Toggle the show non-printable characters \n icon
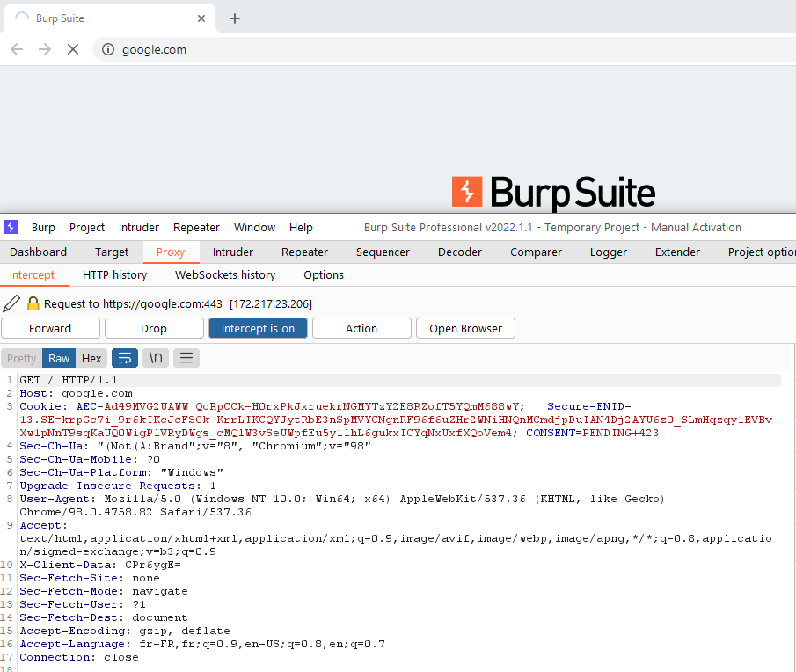Screen dimensions: 796x672 click(x=156, y=358)
